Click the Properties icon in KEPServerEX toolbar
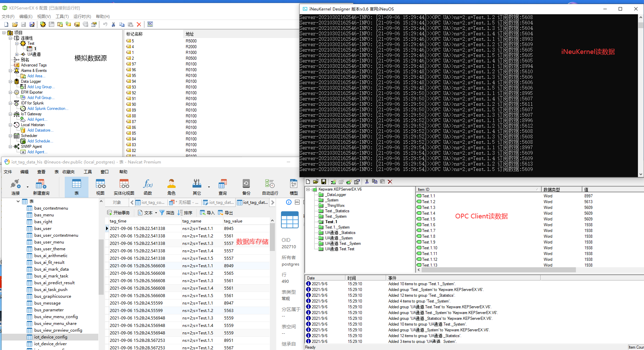Screen dimensions: 644x350 94,24
